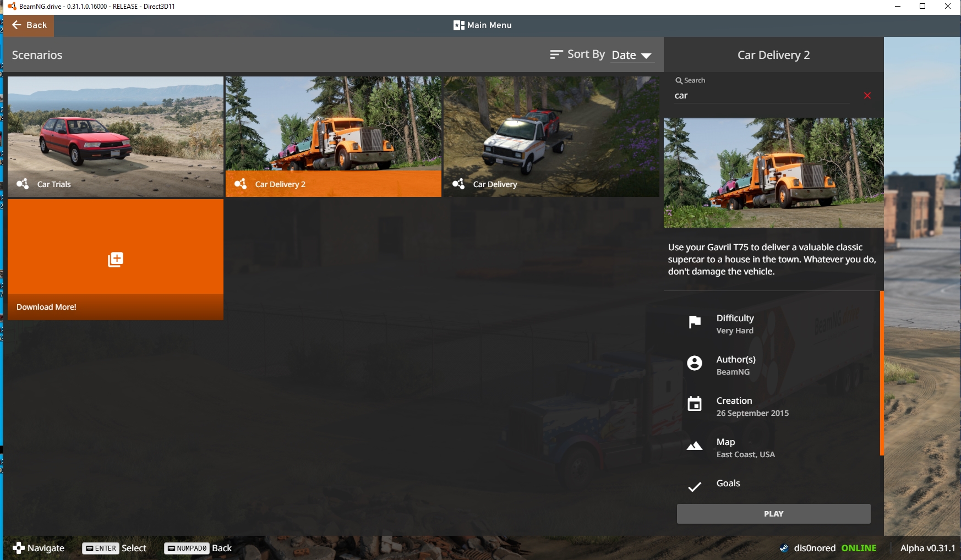Viewport: 961px width, 560px height.
Task: Click the plus icon on the Download More tile
Action: [116, 259]
